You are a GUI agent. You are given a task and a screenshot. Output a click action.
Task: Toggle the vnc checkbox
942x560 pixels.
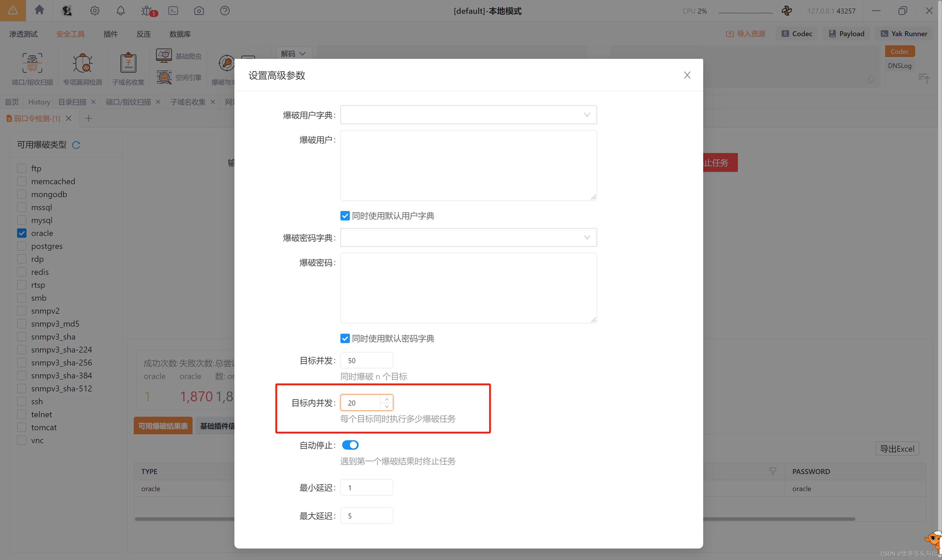[22, 440]
